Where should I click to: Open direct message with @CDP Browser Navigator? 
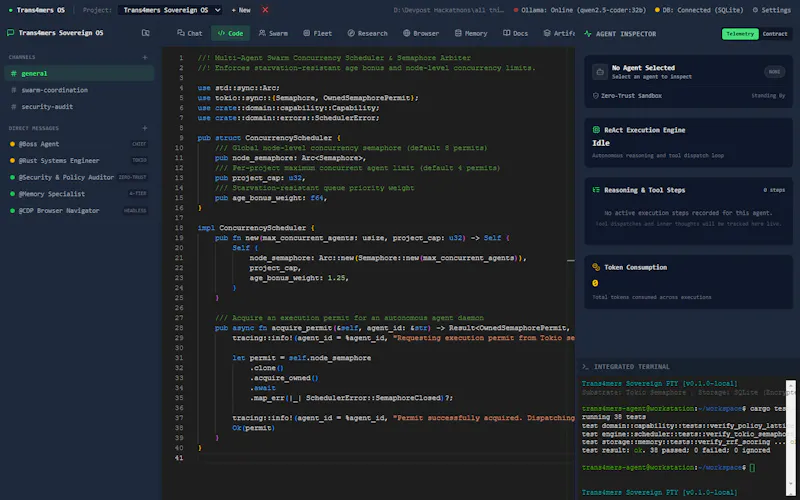pos(79,210)
